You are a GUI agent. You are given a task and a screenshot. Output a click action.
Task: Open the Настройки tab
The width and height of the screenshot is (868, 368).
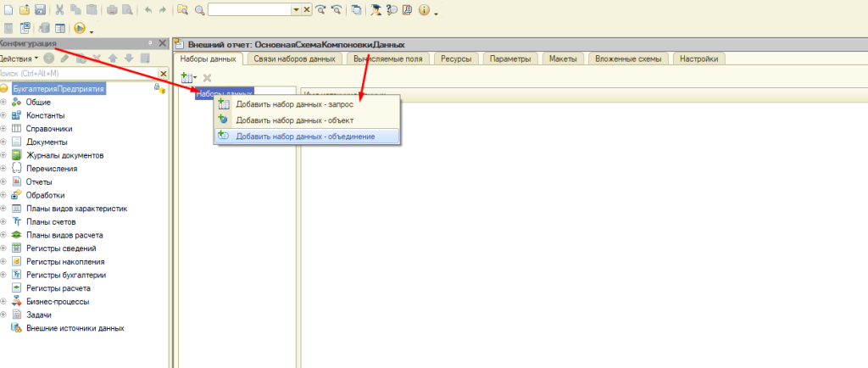tap(701, 59)
